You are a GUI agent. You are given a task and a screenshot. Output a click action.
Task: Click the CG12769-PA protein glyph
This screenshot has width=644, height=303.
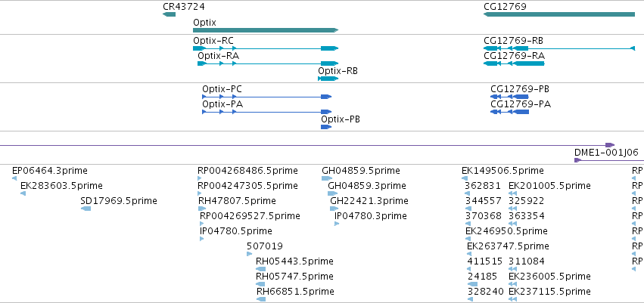coord(510,112)
